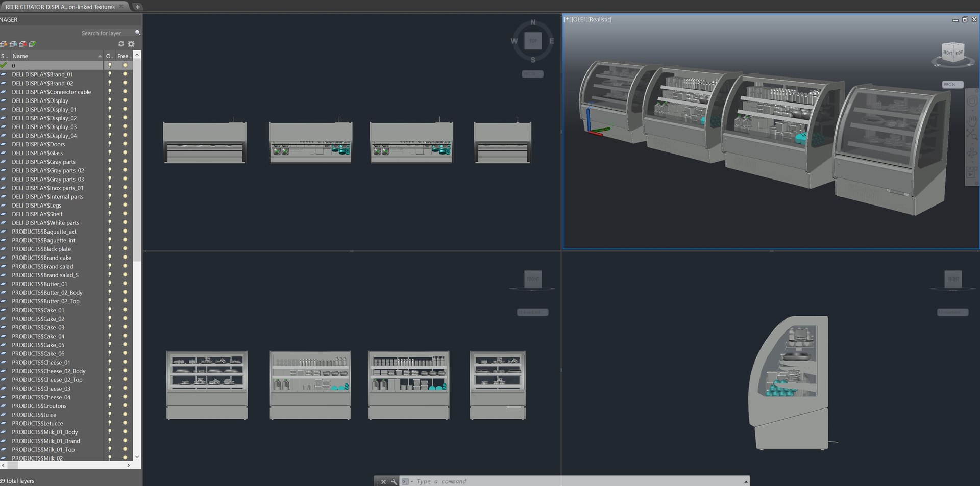980x486 pixels.
Task: Click Full Navigation Wheel in nav bar
Action: 972,101
